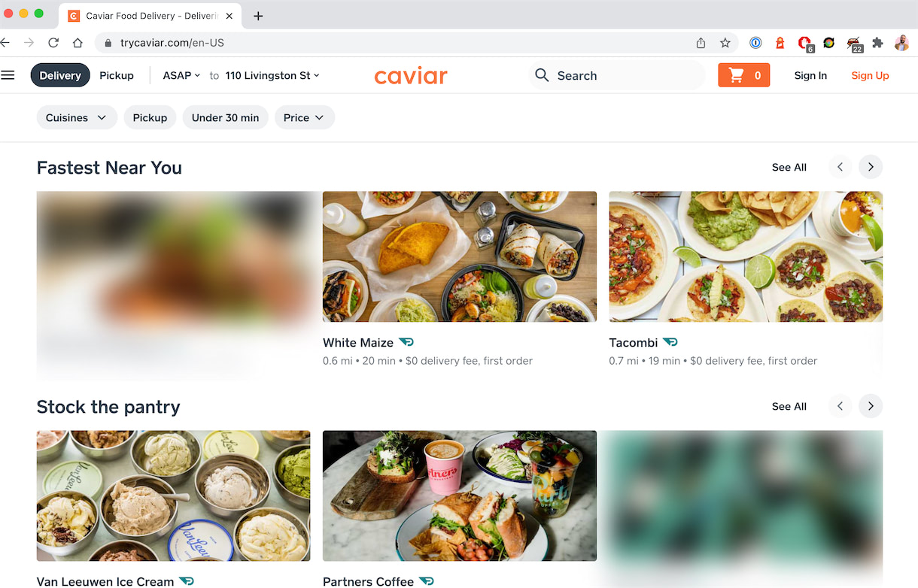Share this page from the address bar

point(701,43)
